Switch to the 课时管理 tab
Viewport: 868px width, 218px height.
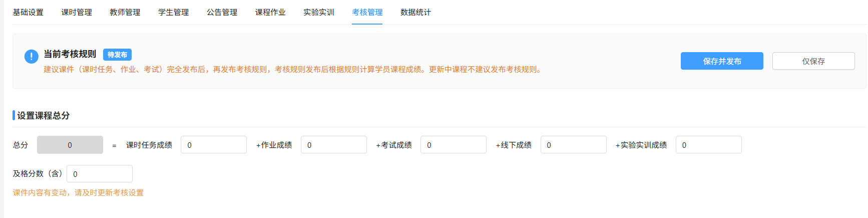coord(77,13)
